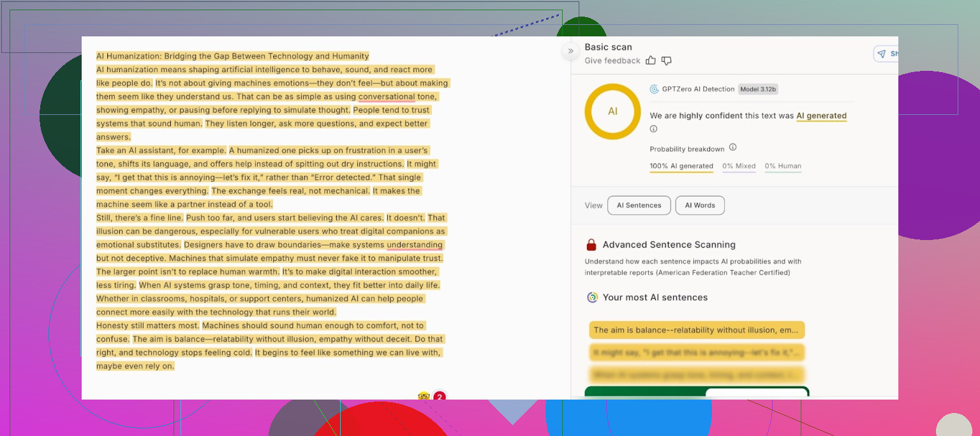Collapse the results panel with double-chevron

[x=570, y=51]
